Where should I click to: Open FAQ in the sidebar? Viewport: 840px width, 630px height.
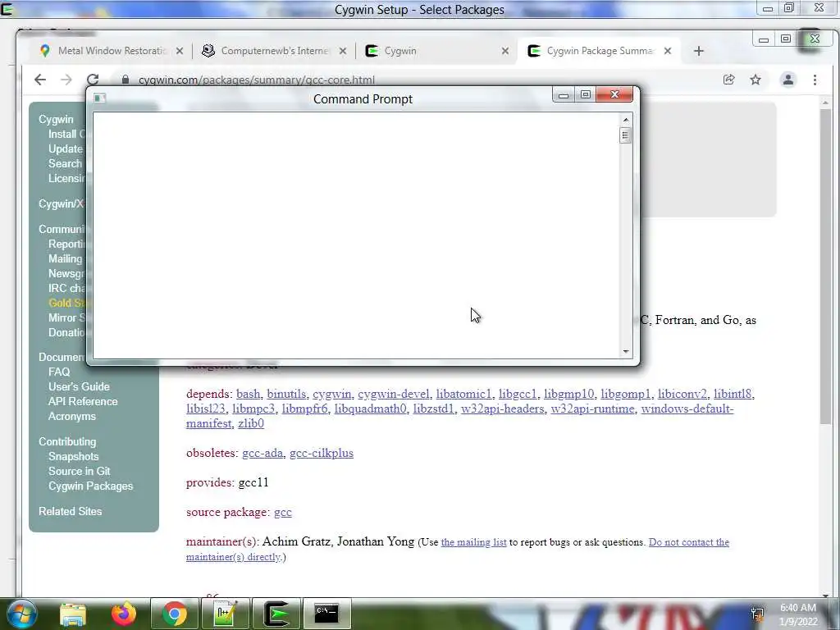(x=59, y=372)
